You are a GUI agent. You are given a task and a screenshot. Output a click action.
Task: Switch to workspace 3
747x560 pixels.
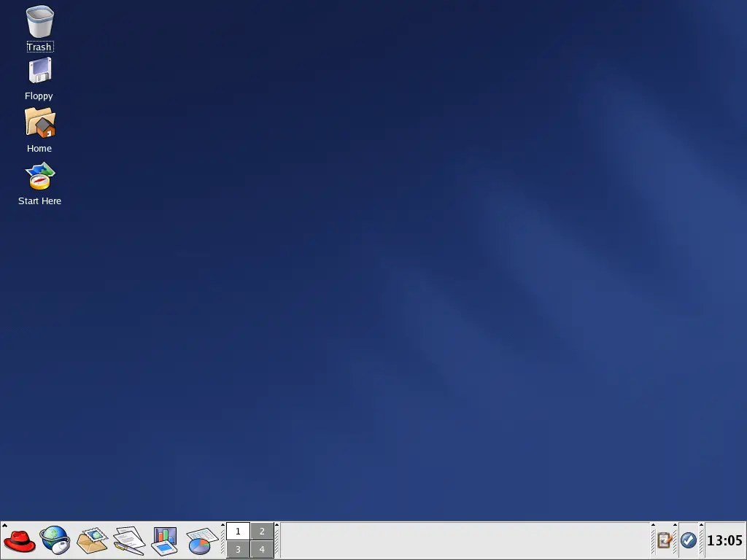click(x=238, y=550)
